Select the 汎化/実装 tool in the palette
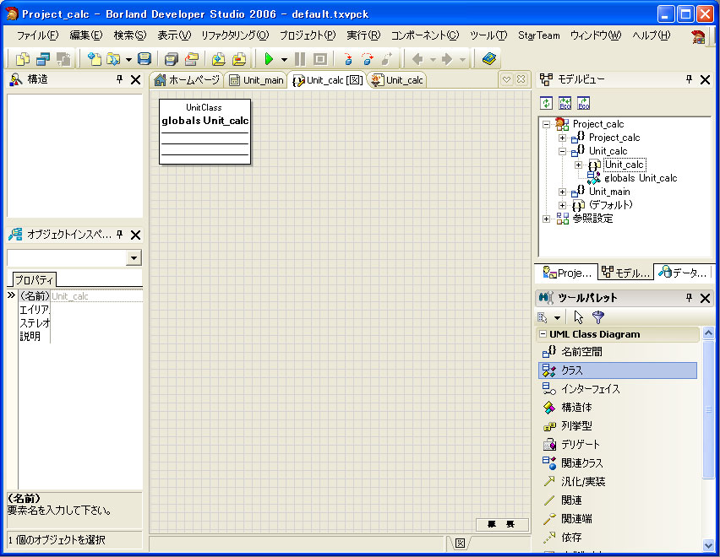 (x=617, y=481)
